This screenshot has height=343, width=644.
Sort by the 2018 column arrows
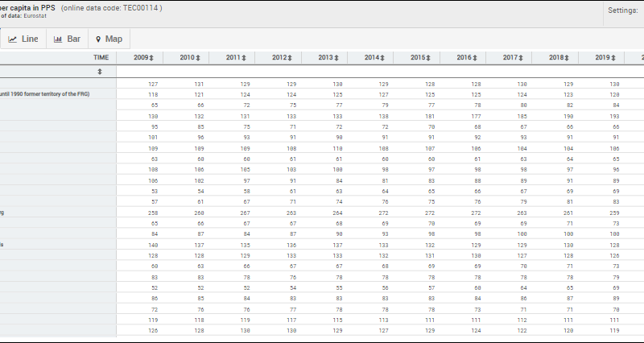pyautogui.click(x=568, y=58)
